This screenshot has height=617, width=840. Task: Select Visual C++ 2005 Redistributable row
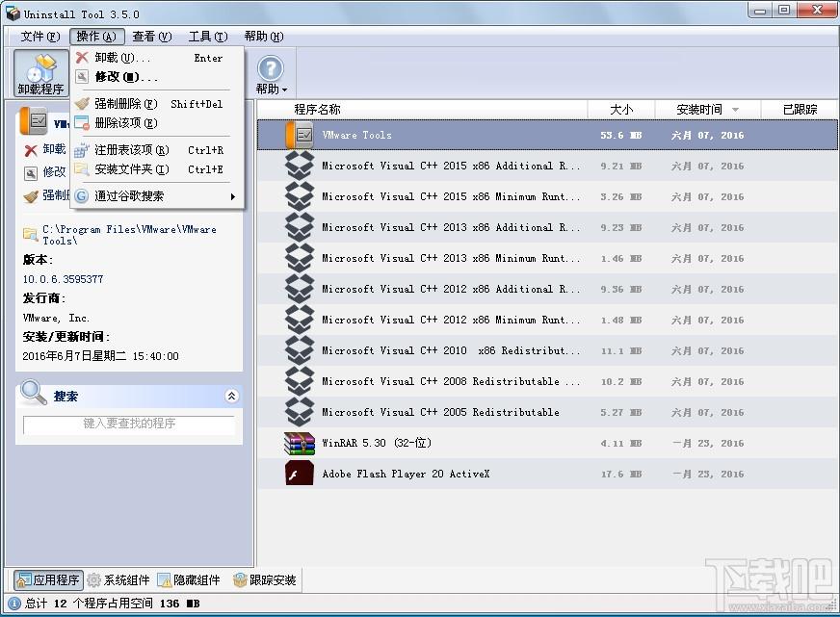tap(547, 412)
